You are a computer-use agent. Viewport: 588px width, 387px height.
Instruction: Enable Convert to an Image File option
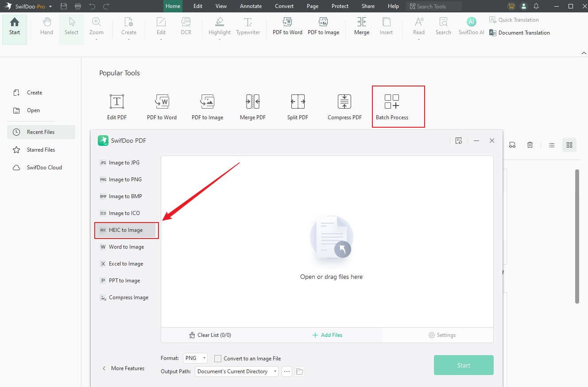coord(217,358)
